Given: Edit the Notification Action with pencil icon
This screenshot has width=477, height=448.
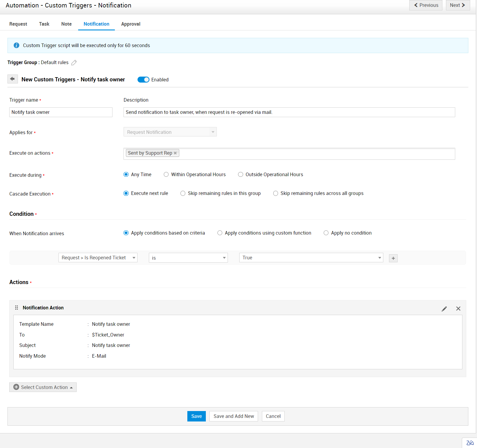Looking at the screenshot, I should click(444, 309).
